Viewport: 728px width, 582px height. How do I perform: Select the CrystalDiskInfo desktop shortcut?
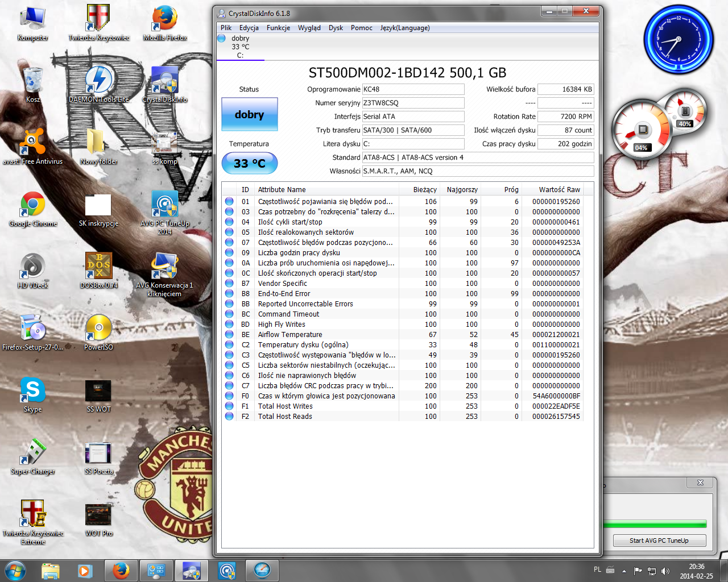[165, 85]
